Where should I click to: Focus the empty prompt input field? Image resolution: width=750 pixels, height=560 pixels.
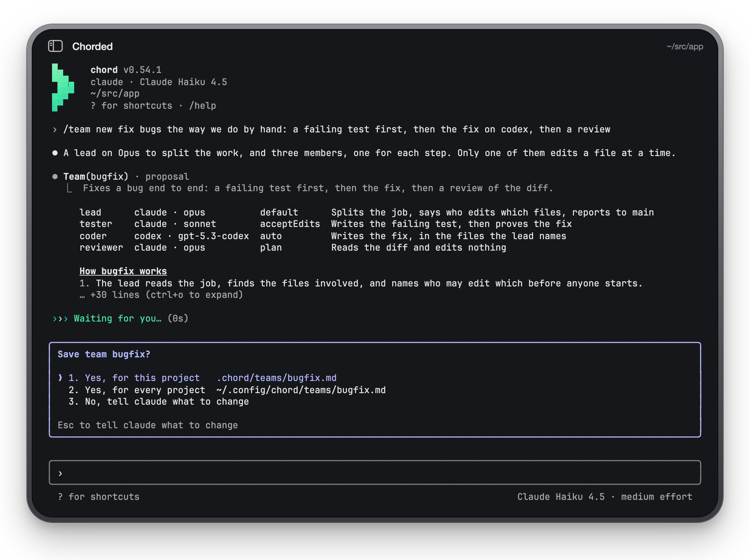point(375,473)
